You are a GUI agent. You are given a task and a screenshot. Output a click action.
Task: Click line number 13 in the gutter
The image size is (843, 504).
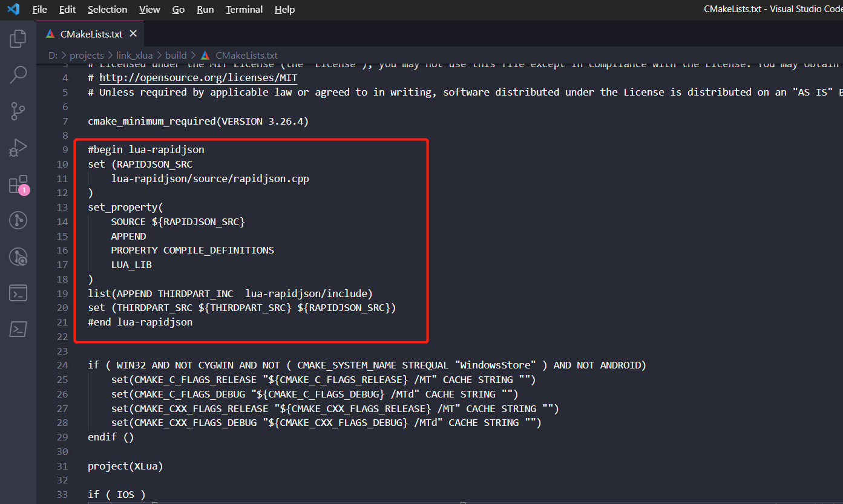click(x=62, y=207)
